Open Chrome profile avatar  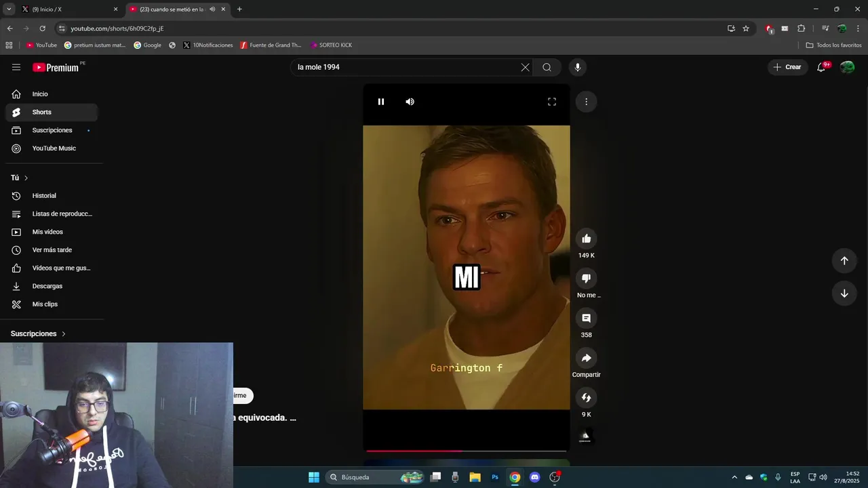pos(842,28)
